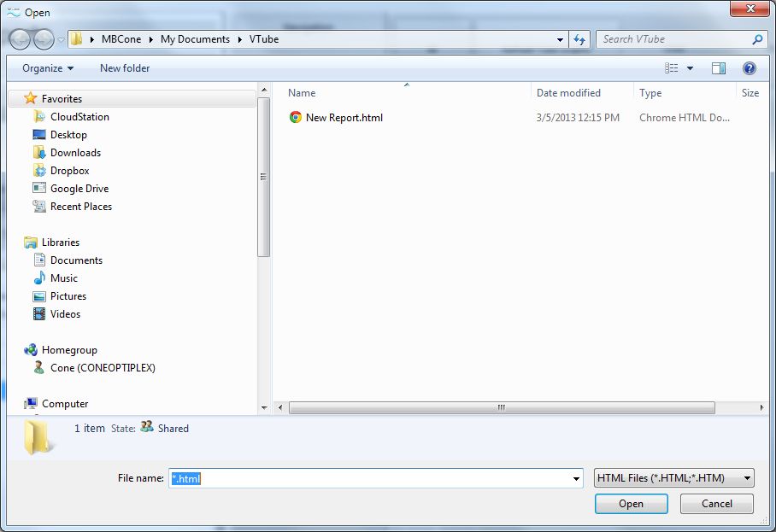Expand the file type filter dropdown
The image size is (776, 532).
point(674,478)
